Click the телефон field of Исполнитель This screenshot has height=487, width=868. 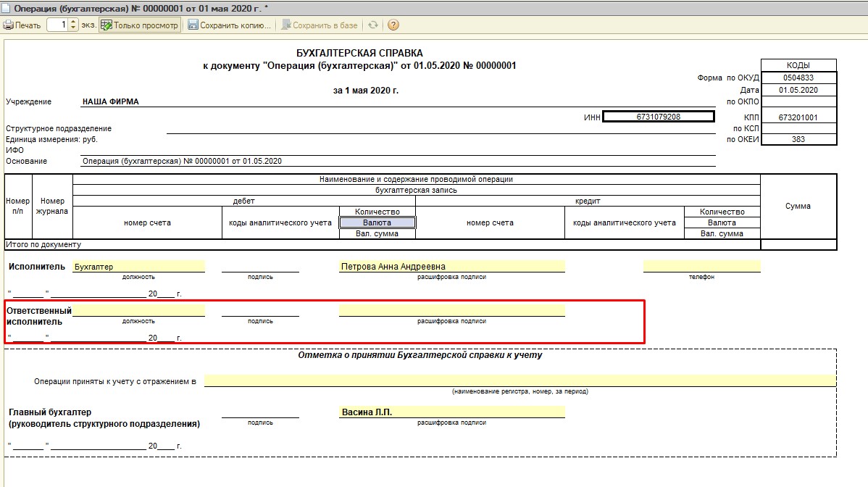tap(701, 267)
